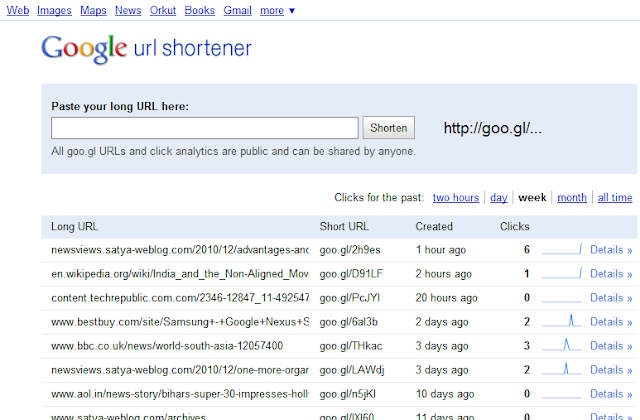Open Details for goo.gl/n5jKI

pos(611,394)
